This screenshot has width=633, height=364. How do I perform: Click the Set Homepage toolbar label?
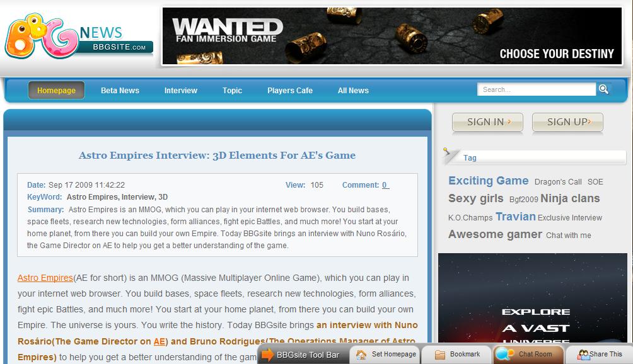[x=393, y=354]
